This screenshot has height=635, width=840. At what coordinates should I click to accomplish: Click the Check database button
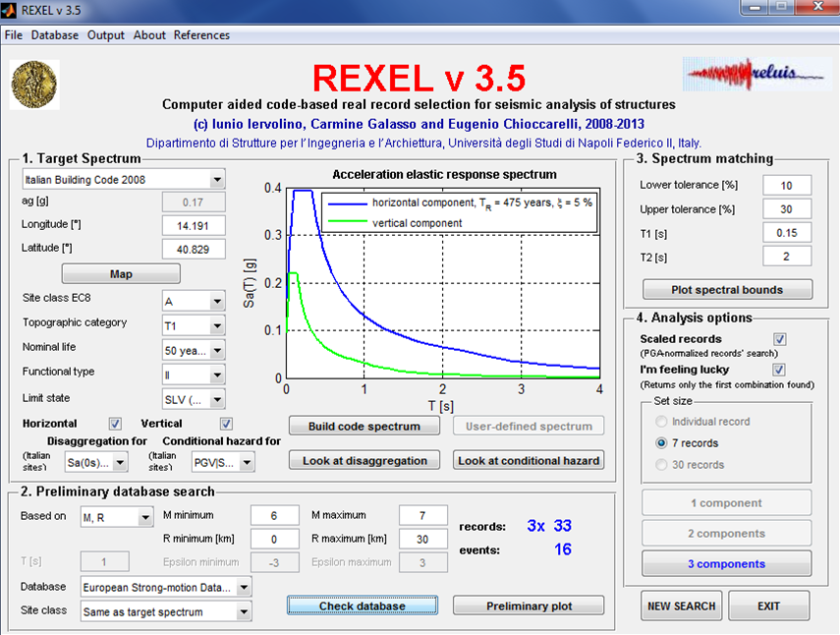coord(363,606)
